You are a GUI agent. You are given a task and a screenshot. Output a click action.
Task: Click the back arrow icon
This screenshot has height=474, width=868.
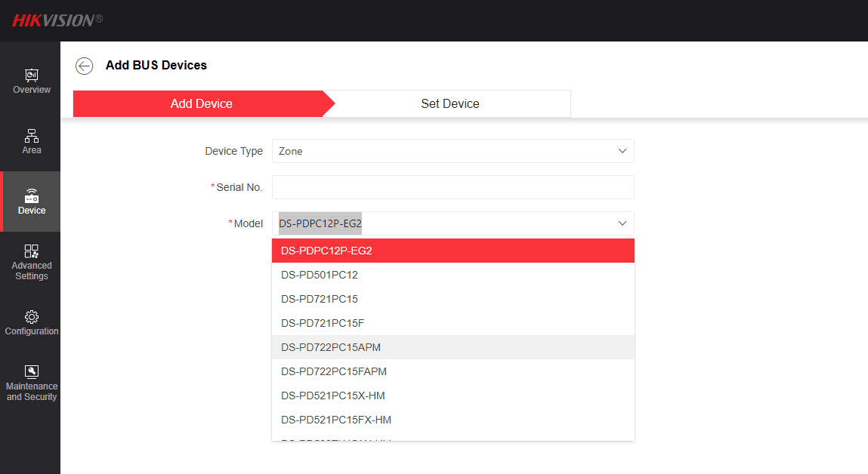pyautogui.click(x=84, y=66)
